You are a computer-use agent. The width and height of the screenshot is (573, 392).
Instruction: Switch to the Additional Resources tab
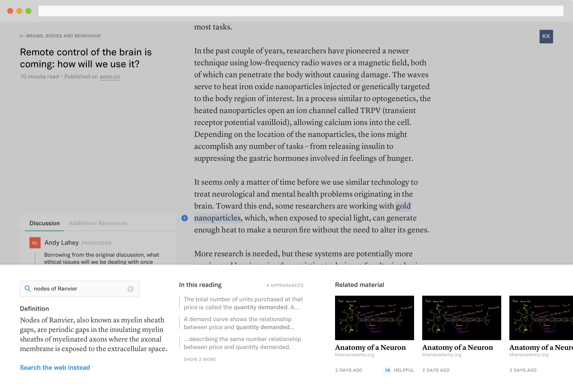point(98,223)
